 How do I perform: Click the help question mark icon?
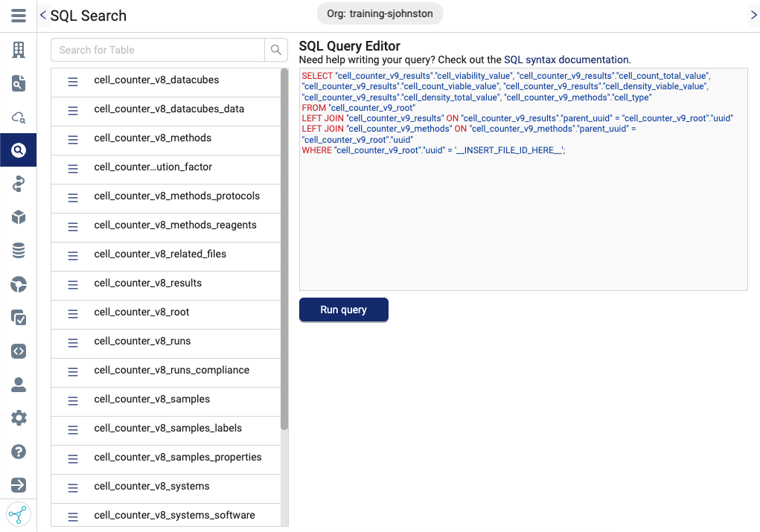click(19, 452)
